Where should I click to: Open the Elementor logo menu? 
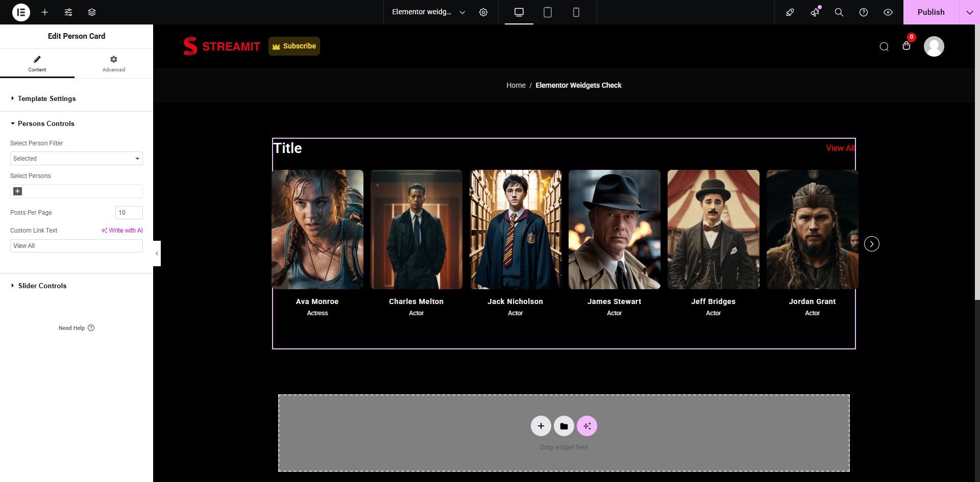click(x=21, y=12)
